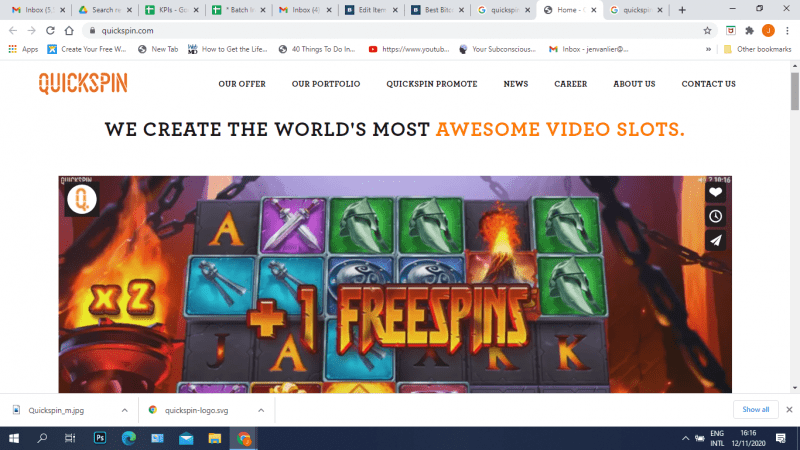Open YouTube bookmark link
Image resolution: width=800 pixels, height=450 pixels.
pos(409,49)
